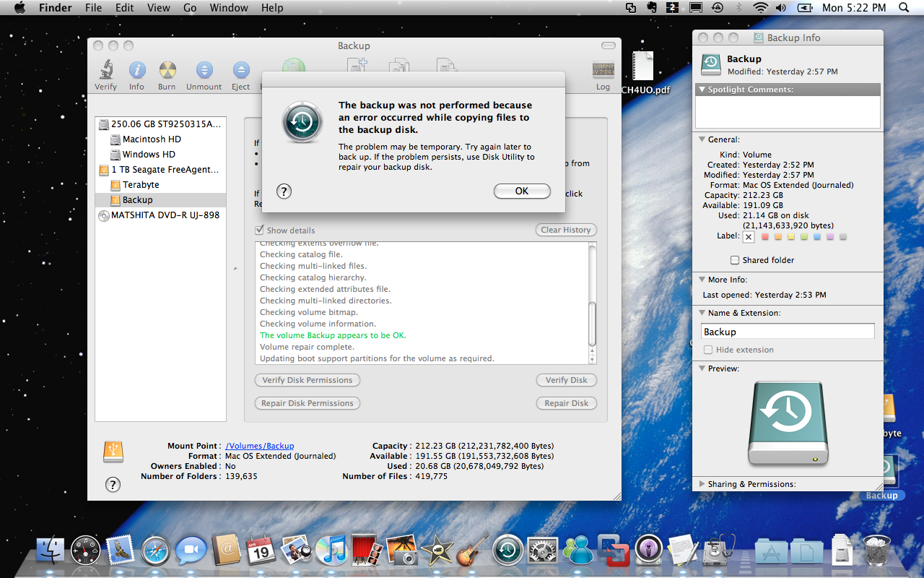Click the Verify Disk button

tap(567, 380)
